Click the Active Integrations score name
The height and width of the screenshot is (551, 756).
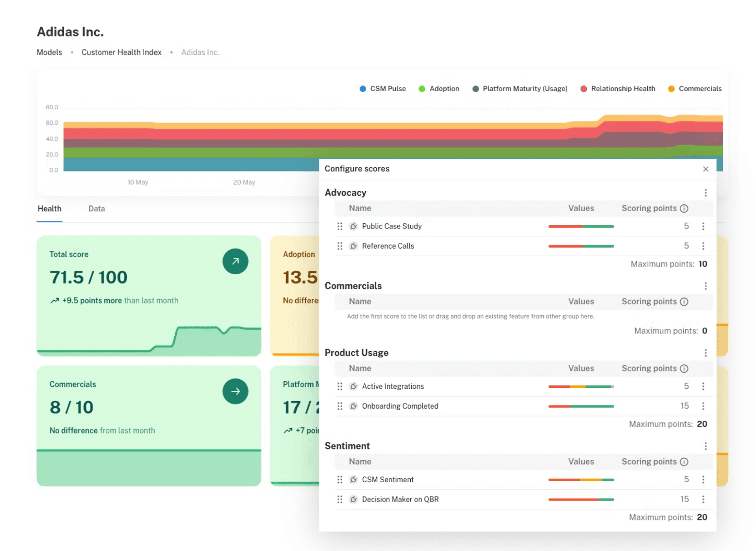[x=393, y=386]
